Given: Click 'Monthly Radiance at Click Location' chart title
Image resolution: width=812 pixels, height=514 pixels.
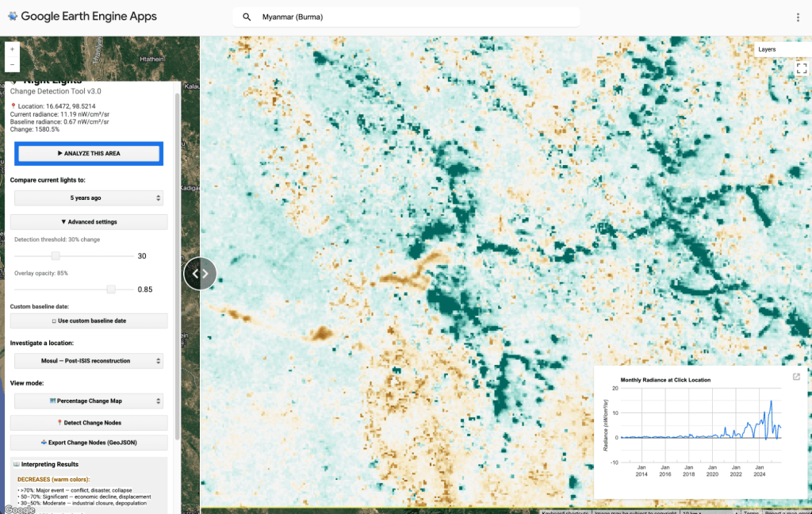Looking at the screenshot, I should 665,380.
